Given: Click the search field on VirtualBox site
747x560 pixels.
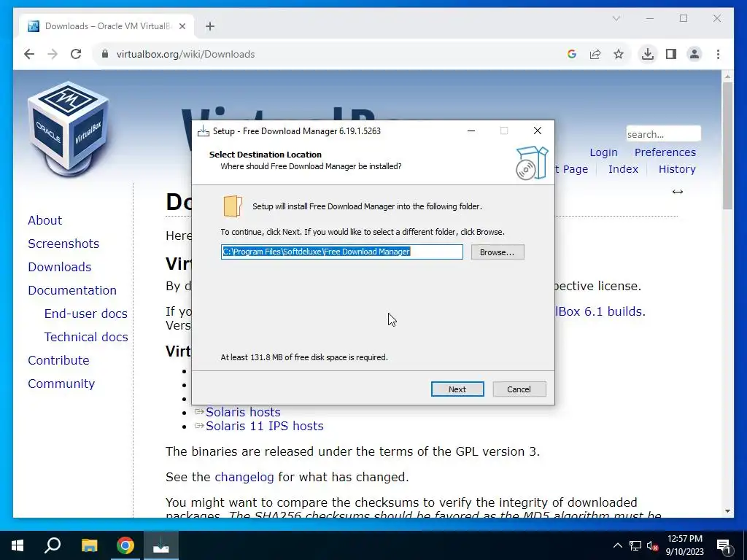Looking at the screenshot, I should coord(663,134).
